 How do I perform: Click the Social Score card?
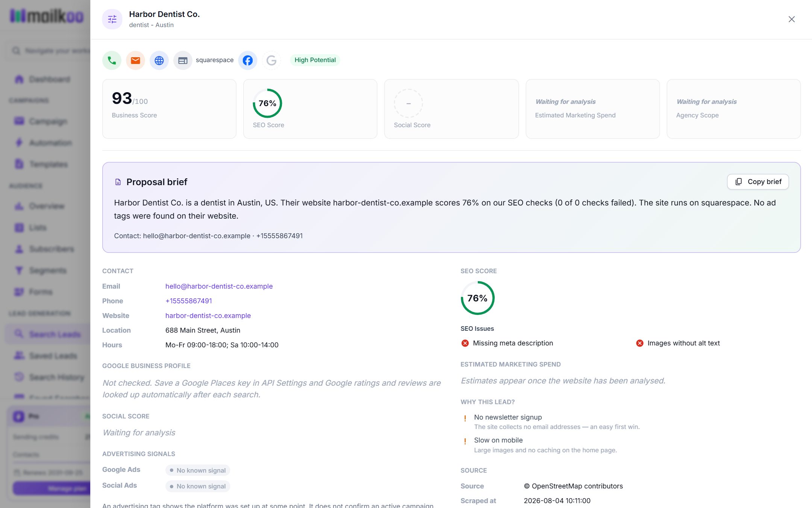pos(451,109)
